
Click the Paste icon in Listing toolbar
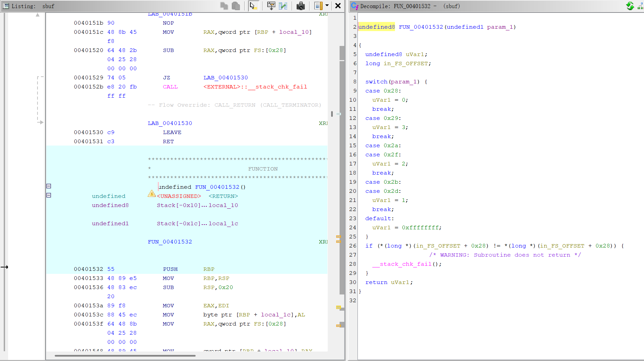[236, 6]
